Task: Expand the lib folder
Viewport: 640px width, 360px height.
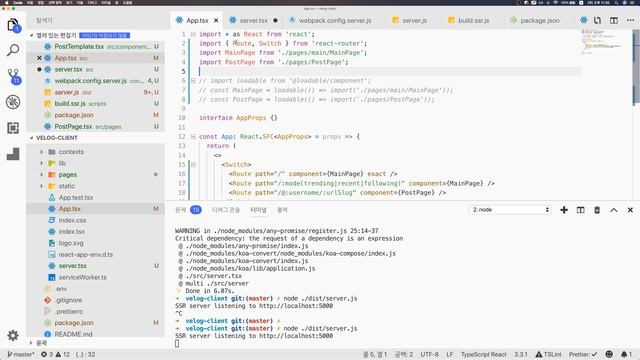Action: coord(42,163)
